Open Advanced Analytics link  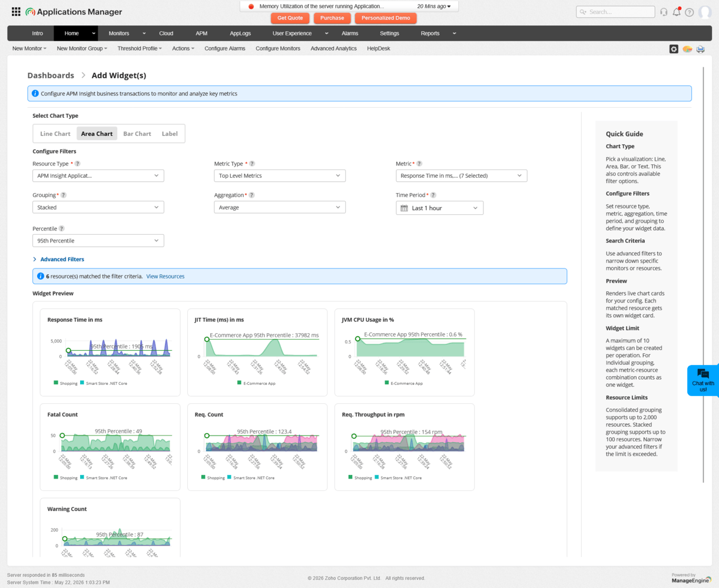333,48
